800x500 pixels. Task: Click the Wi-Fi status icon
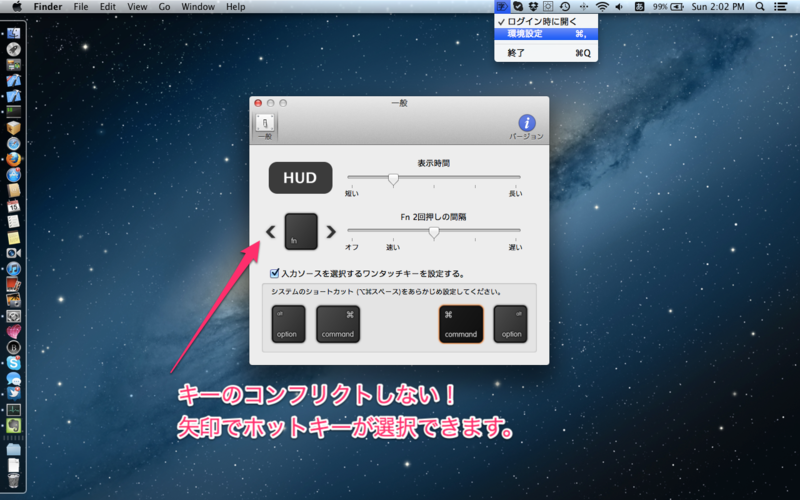602,7
